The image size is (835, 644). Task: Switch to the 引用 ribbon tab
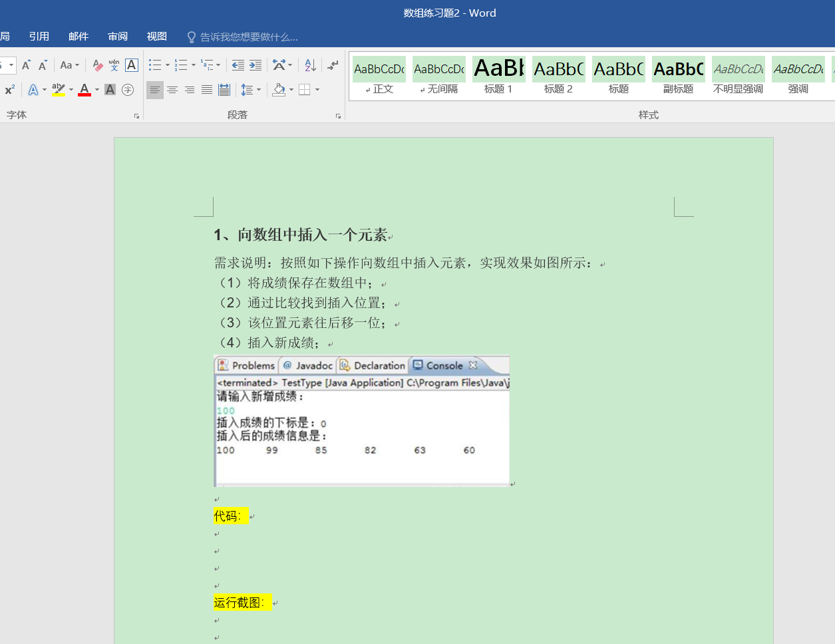coord(39,37)
